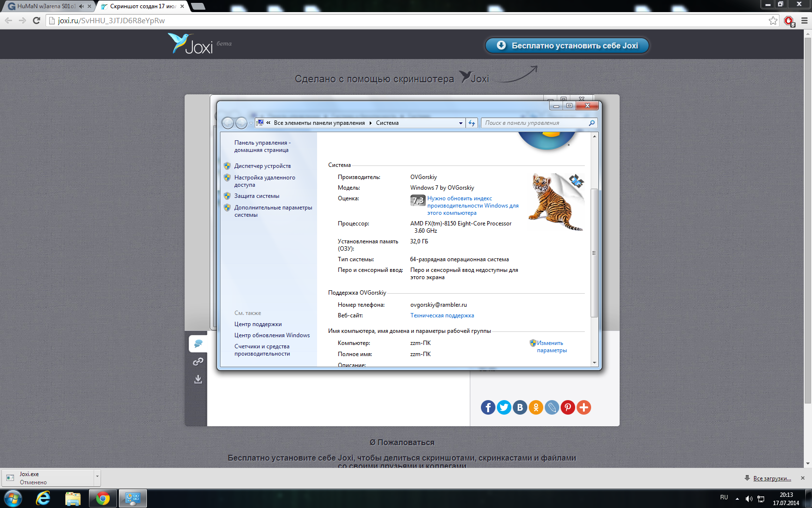The width and height of the screenshot is (812, 508).
Task: Open Windows Explorer from the taskbar
Action: (x=73, y=498)
